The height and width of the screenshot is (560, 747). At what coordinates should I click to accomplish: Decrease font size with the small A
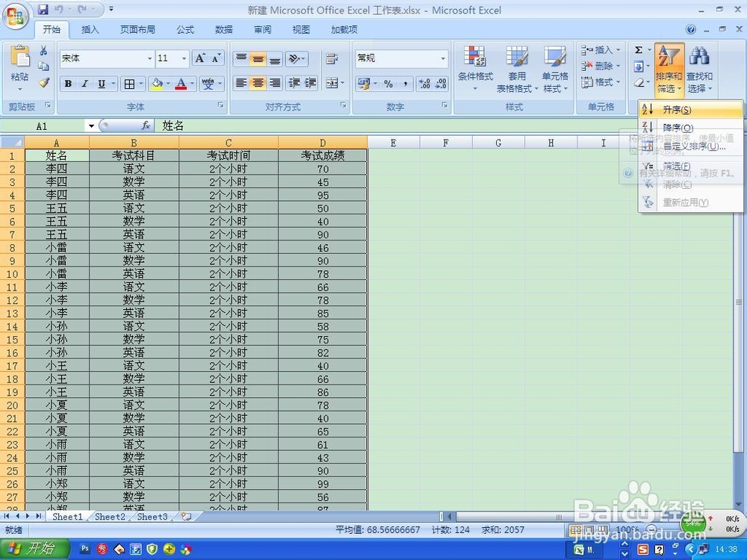click(x=216, y=58)
